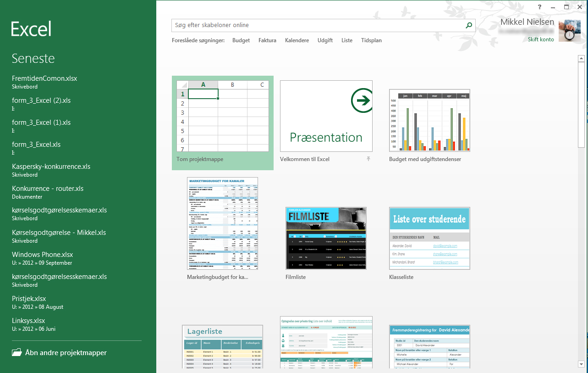The height and width of the screenshot is (373, 588).
Task: Click the Klasseliste caption text
Action: point(401,277)
